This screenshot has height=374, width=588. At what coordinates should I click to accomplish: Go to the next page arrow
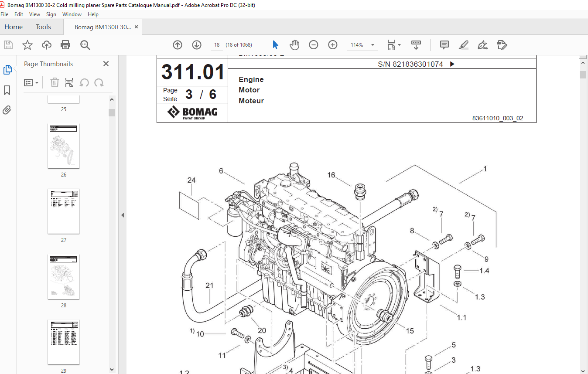(197, 45)
